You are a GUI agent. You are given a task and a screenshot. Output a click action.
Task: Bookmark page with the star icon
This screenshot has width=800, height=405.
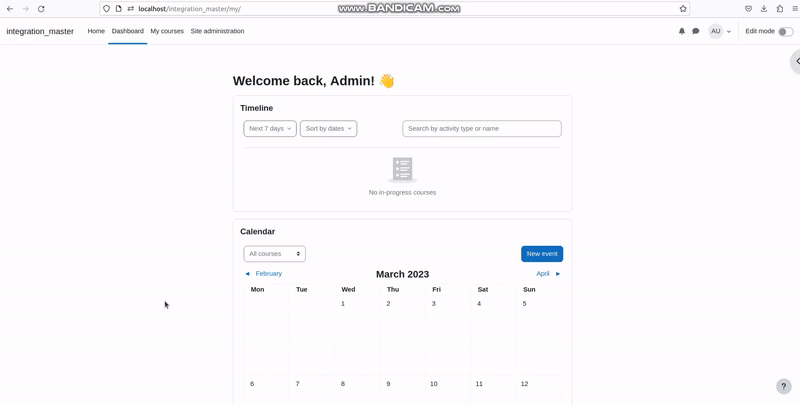(x=683, y=9)
